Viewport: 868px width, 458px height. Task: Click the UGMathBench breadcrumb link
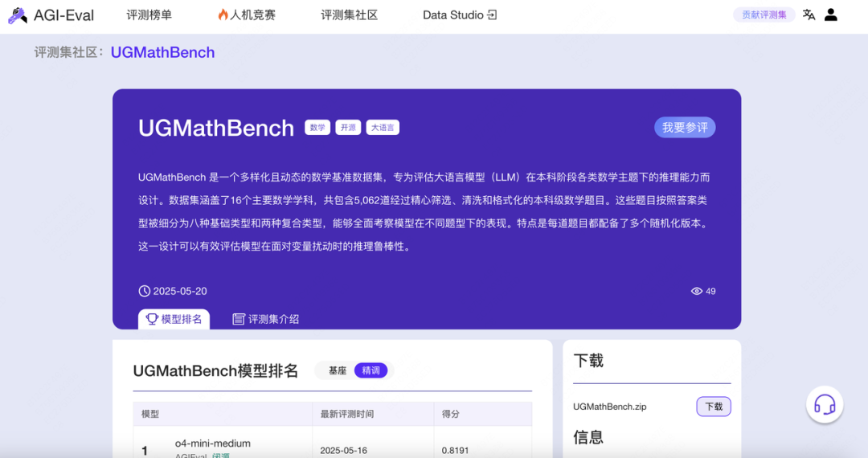coord(162,52)
